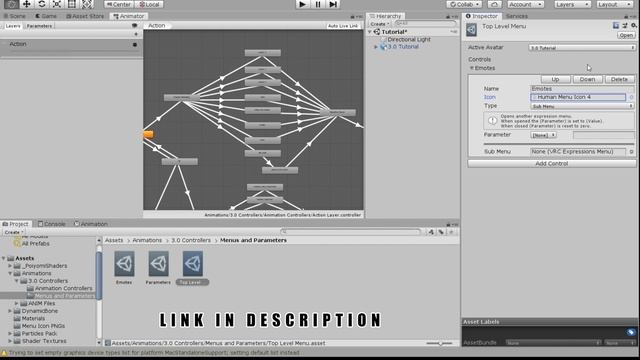
Task: Toggle handle rotation Local button
Action: 149,4
